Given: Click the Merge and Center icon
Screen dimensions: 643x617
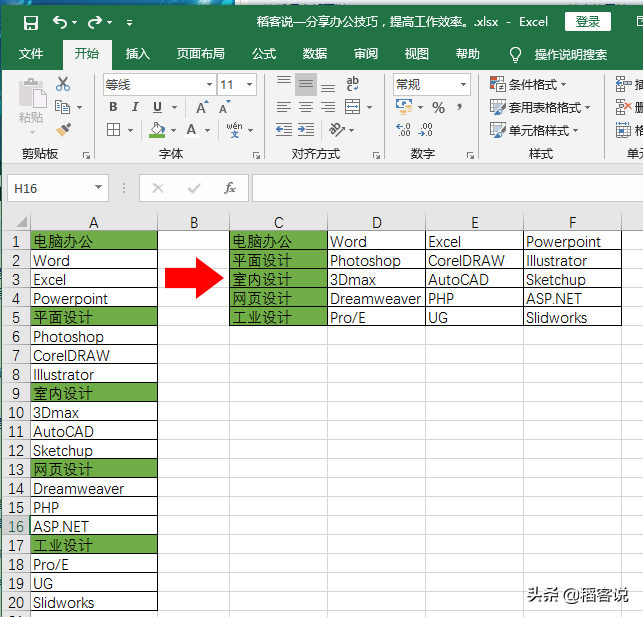Looking at the screenshot, I should (x=353, y=107).
